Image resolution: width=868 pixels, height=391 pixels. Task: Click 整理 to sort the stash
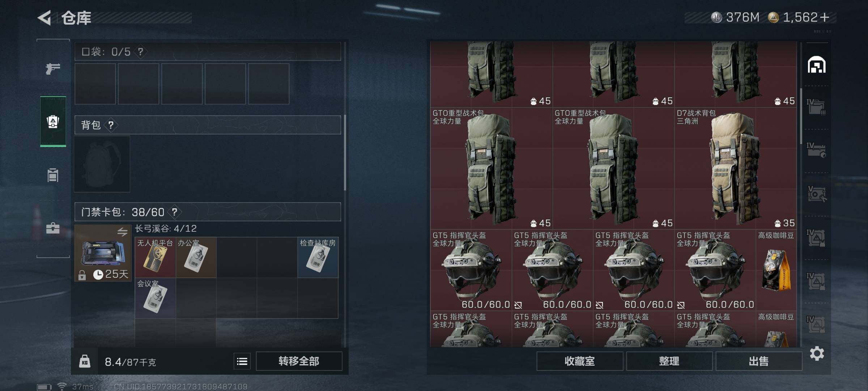669,361
